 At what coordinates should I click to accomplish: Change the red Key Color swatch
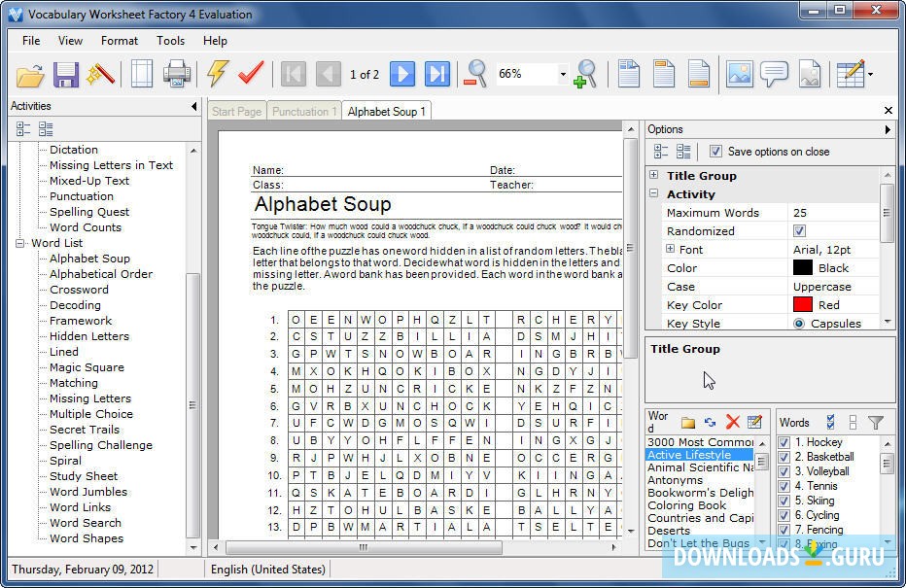tap(803, 304)
